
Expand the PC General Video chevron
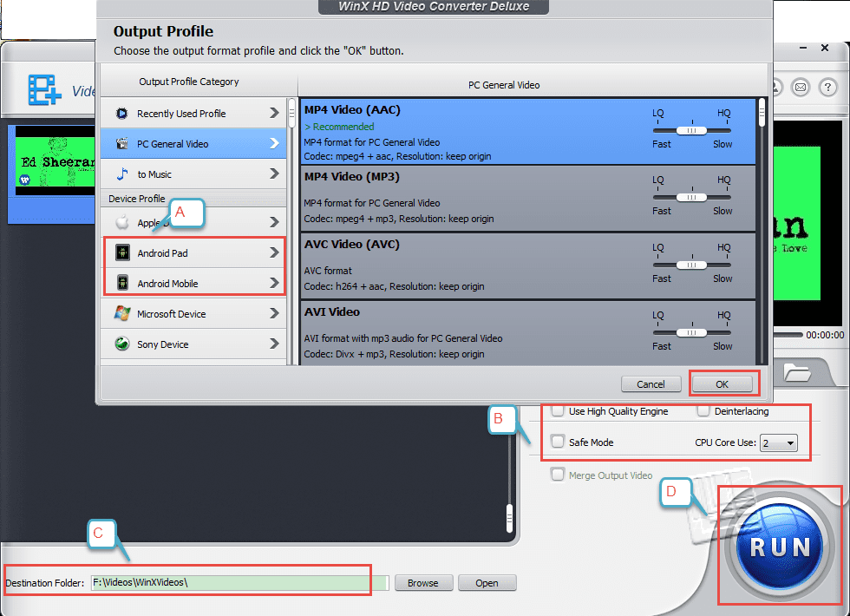[274, 143]
